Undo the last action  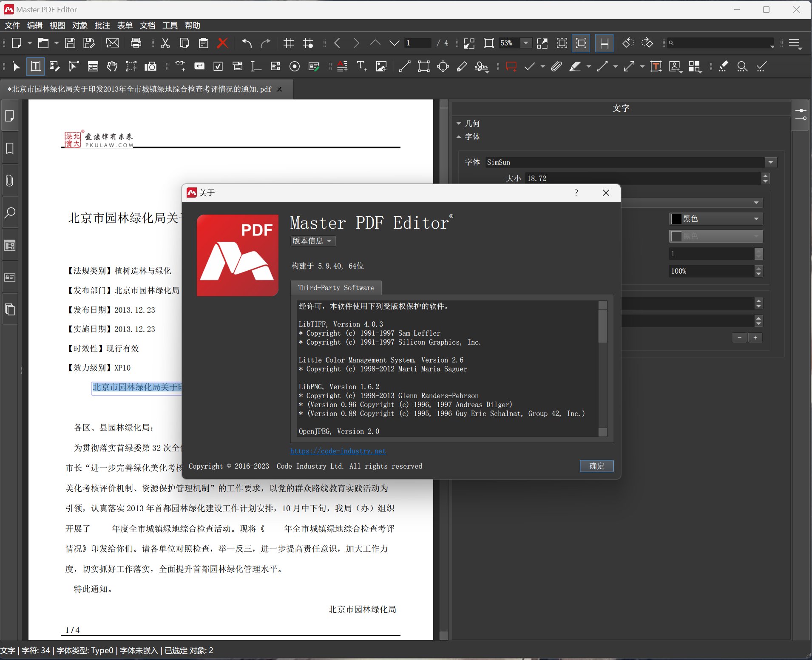click(247, 43)
